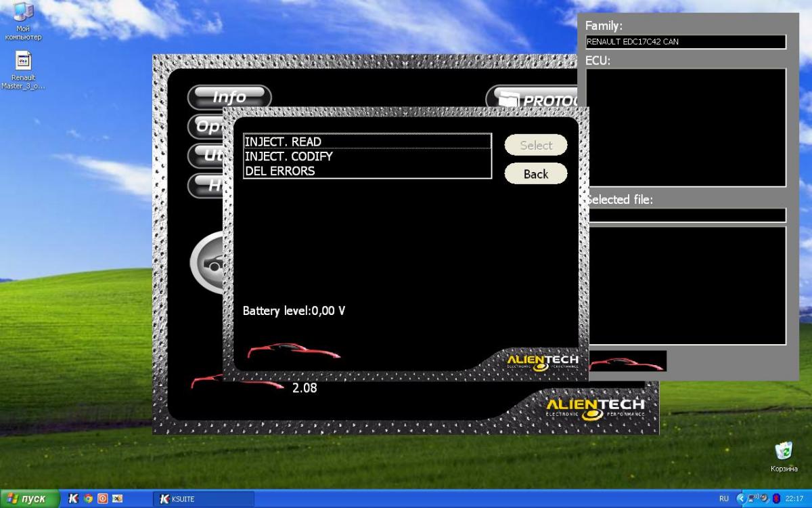Expand hidden tray icons arrow
The image size is (812, 508).
click(x=741, y=499)
